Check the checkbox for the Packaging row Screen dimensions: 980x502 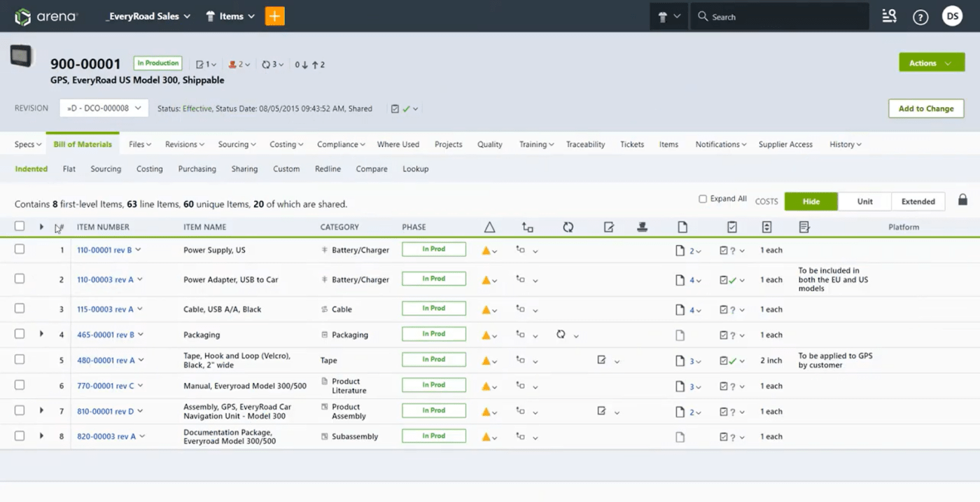tap(20, 335)
